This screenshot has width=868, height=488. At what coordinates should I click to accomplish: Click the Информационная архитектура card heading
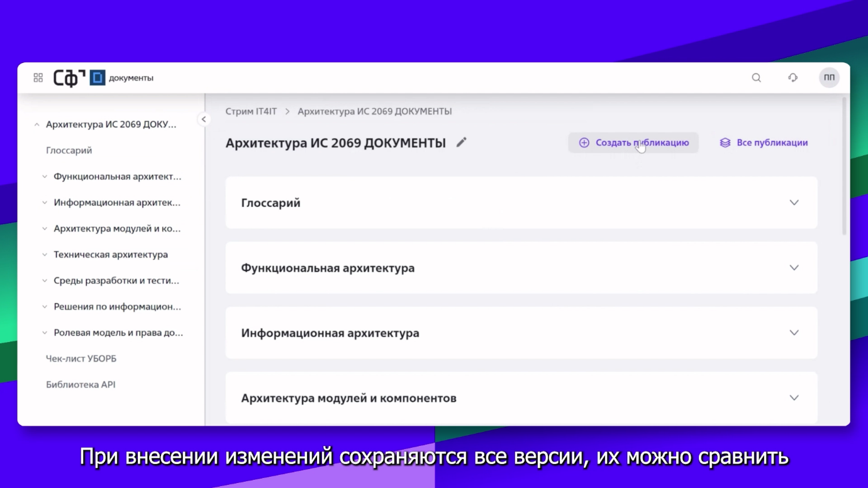pos(330,333)
